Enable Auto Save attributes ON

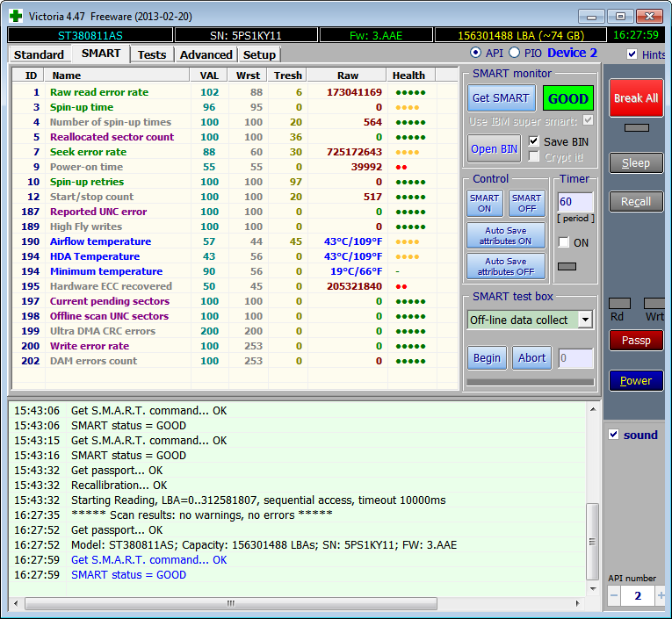point(506,235)
